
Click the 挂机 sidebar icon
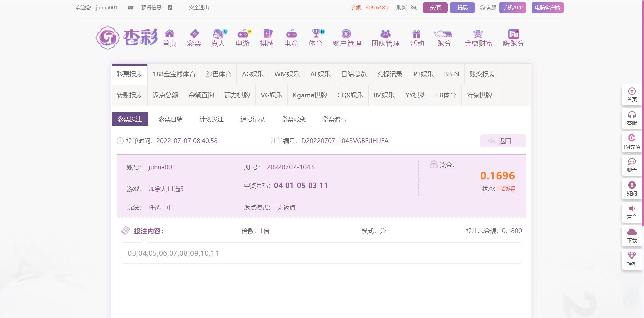pos(632,259)
